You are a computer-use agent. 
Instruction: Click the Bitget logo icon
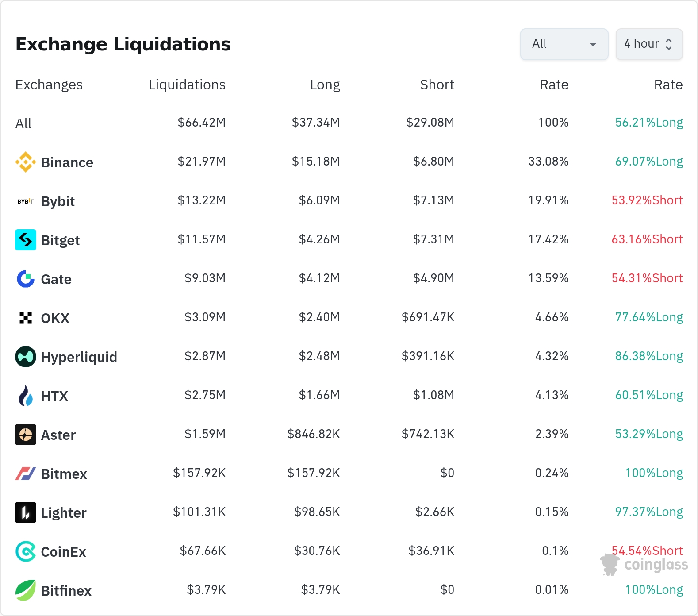pos(26,240)
